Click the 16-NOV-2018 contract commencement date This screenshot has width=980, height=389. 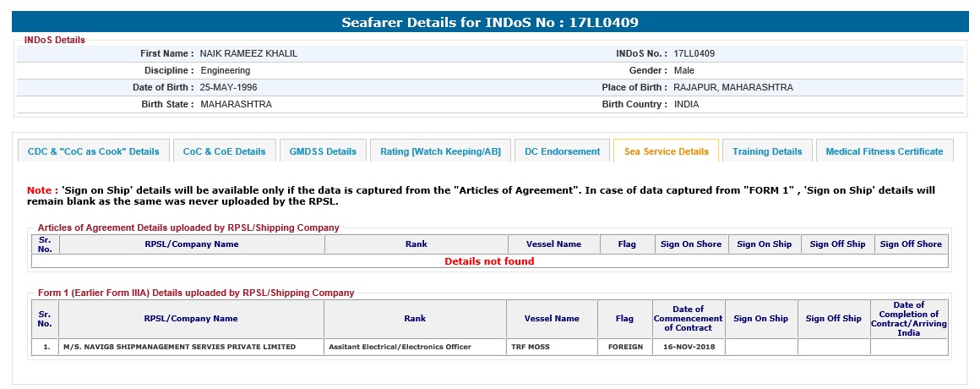click(687, 347)
